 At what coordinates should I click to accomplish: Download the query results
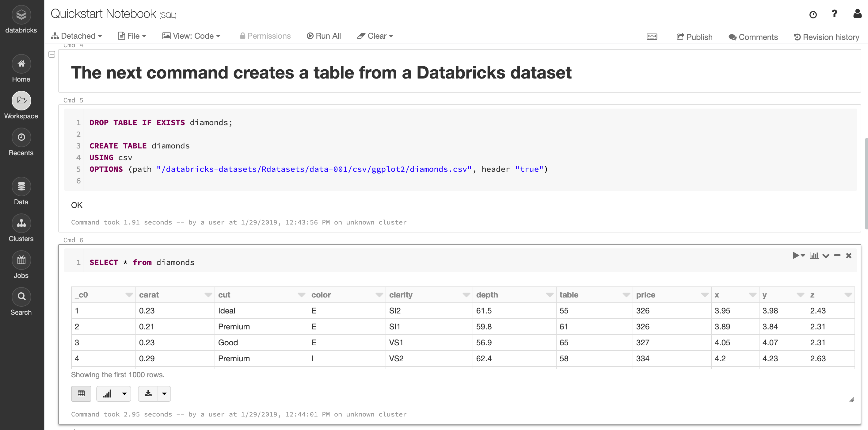tap(148, 394)
